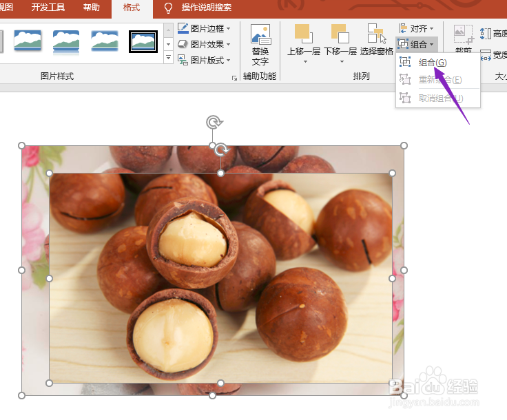Screen dimensions: 507x420
Task: Select the third soft-edge picture style thumbnail
Action: coord(105,41)
